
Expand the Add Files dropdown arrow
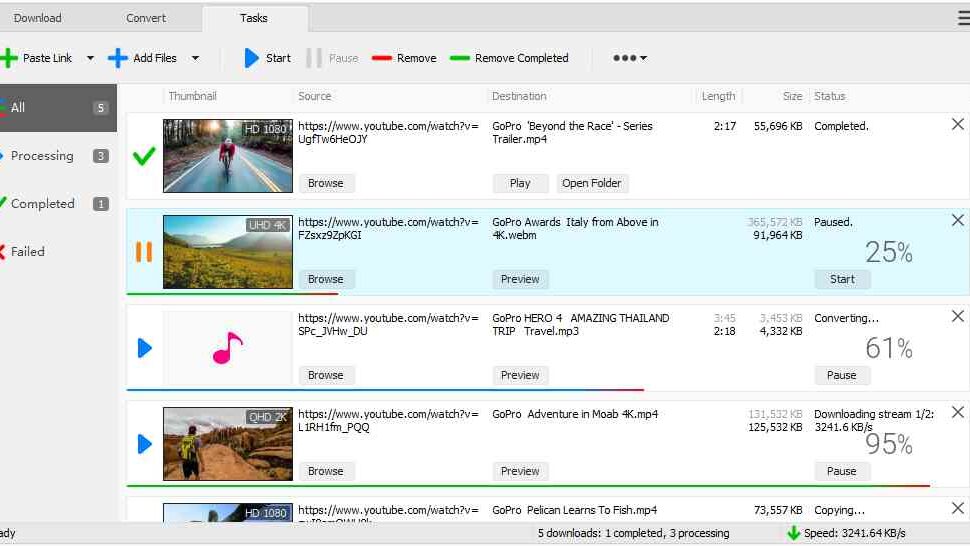[195, 58]
